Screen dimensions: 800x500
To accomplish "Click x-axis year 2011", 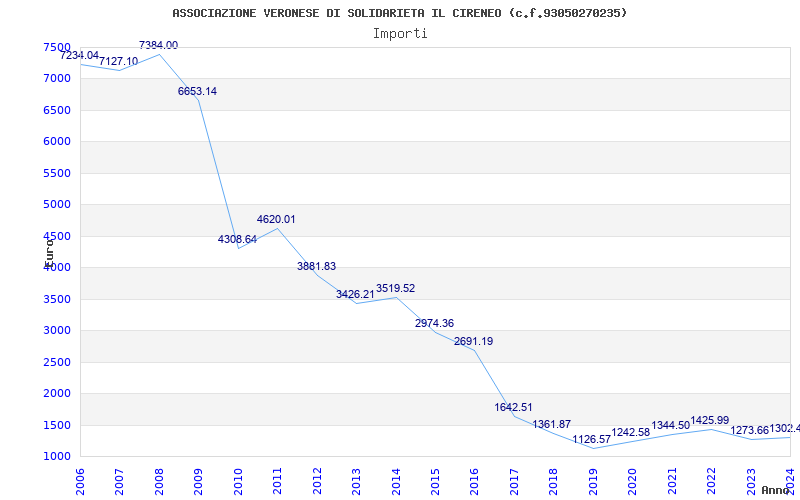I will click(277, 481).
